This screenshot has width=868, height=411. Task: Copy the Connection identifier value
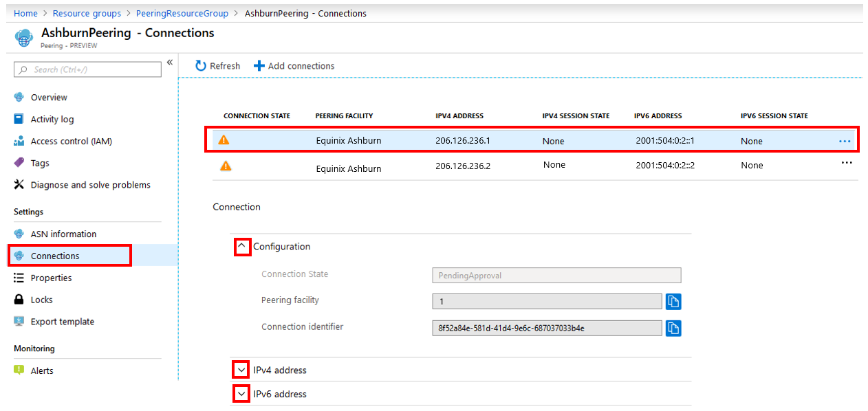pos(673,328)
